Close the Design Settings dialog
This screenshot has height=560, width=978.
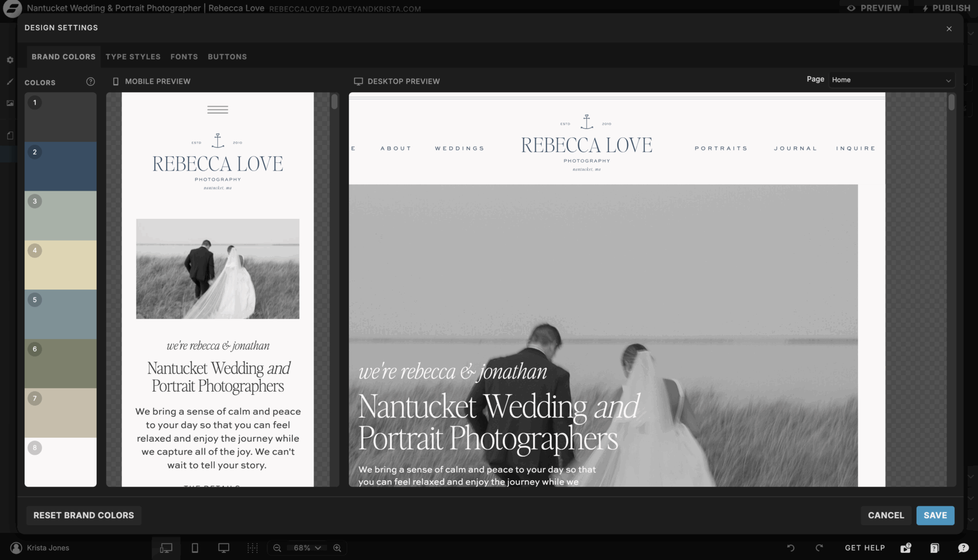click(x=949, y=29)
